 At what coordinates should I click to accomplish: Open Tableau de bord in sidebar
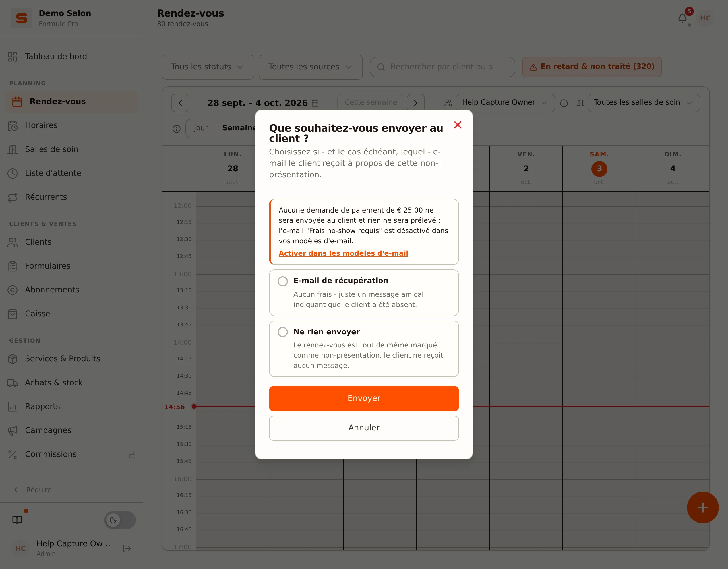click(x=71, y=57)
